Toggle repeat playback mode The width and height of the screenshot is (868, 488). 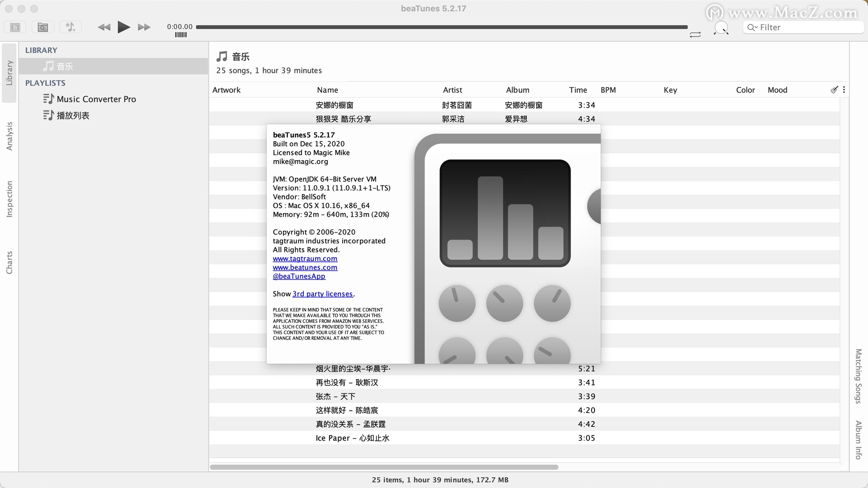pos(695,34)
